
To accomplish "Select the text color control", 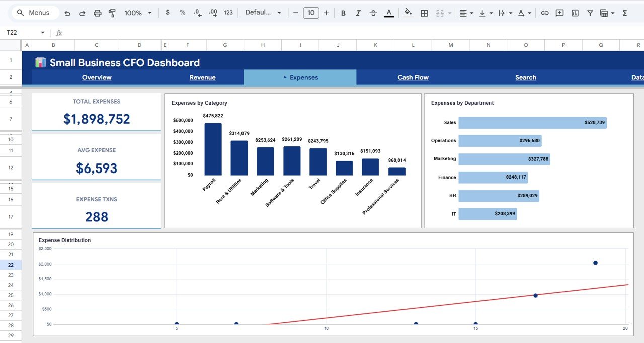I will 389,13.
